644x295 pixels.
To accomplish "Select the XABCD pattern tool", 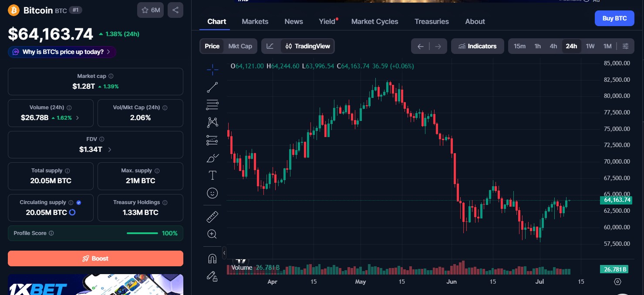I will [212, 122].
